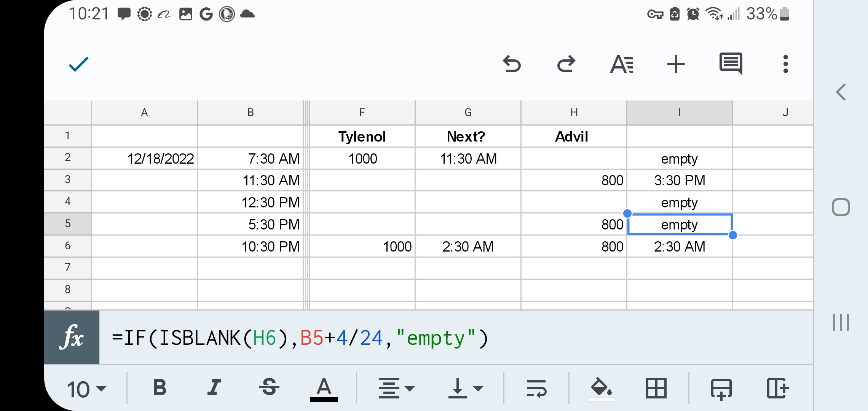Select the 1000 cell in row 2

(x=362, y=158)
